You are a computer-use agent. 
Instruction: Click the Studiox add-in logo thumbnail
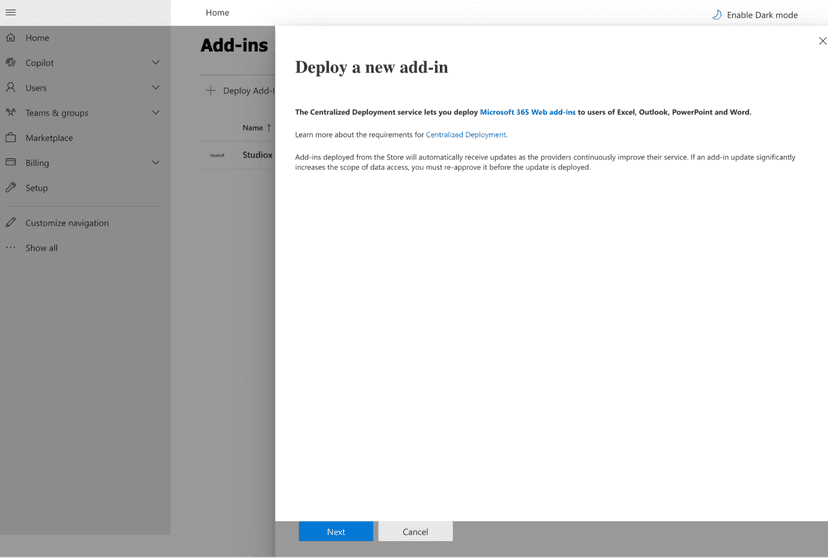[217, 155]
